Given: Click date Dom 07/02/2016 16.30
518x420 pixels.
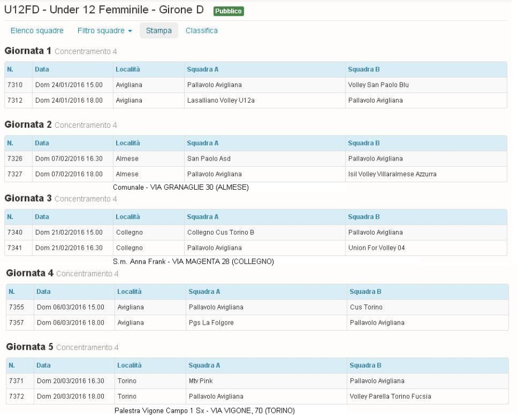Looking at the screenshot, I should [x=69, y=158].
